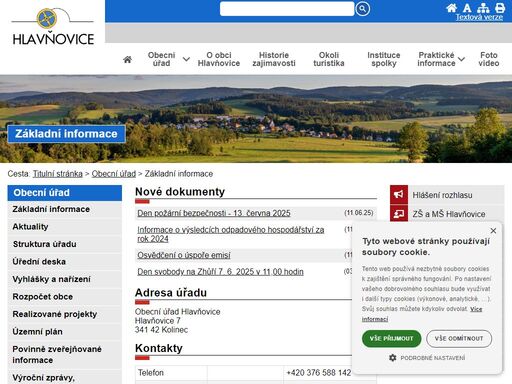The image size is (512, 384).
Task: Open the Obecní úřad menu
Action: pos(161,59)
